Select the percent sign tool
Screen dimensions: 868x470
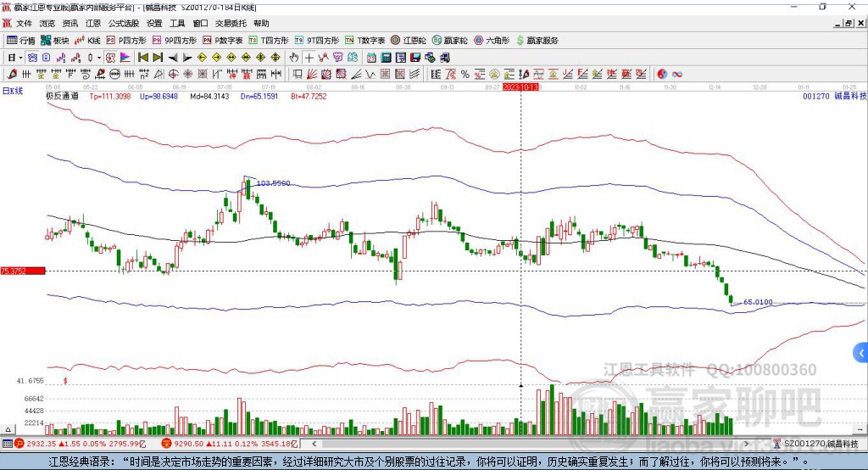coord(465,75)
